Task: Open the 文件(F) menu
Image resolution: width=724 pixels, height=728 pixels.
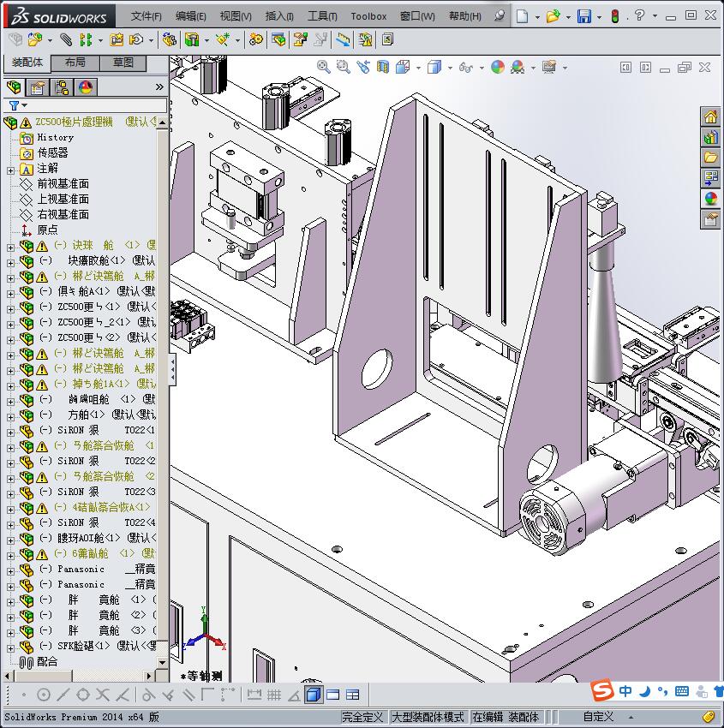Action: [x=146, y=16]
